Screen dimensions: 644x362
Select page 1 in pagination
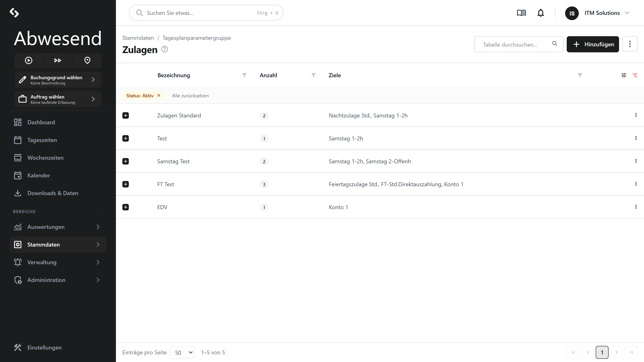point(602,353)
